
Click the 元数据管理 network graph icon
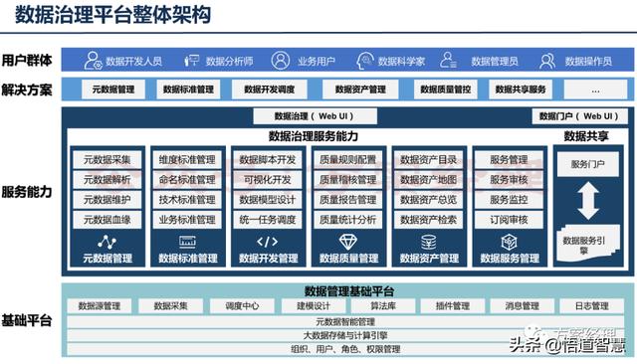106,242
